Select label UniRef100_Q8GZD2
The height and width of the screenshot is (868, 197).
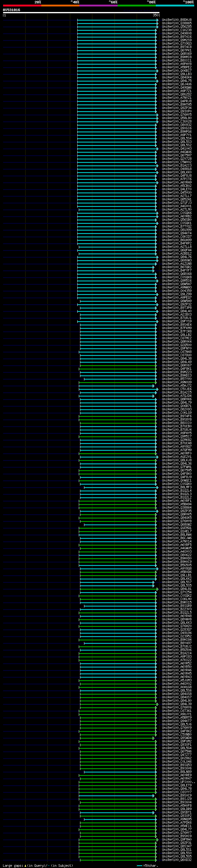(177, 94)
